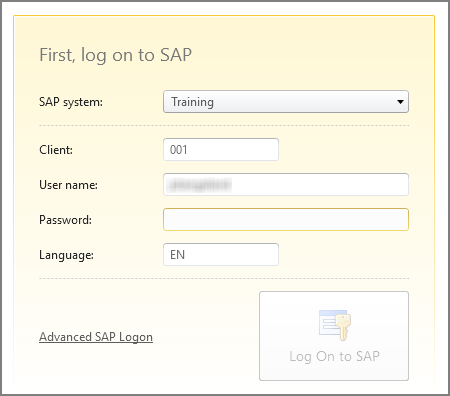The width and height of the screenshot is (450, 396).
Task: Click the Log On to SAP button
Action: (x=334, y=336)
